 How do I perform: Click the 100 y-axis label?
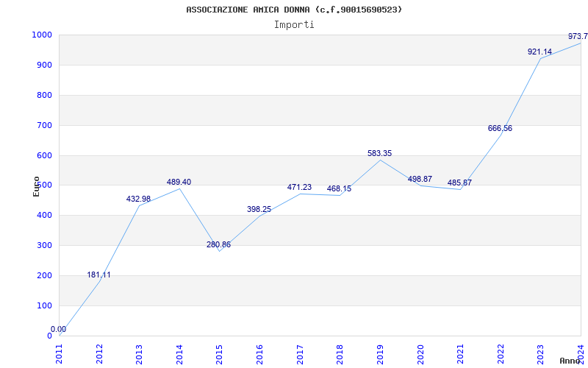coord(44,305)
